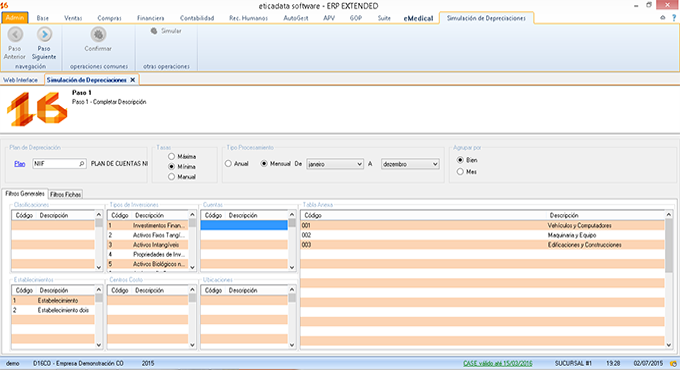Open the Admin menu

15,18
